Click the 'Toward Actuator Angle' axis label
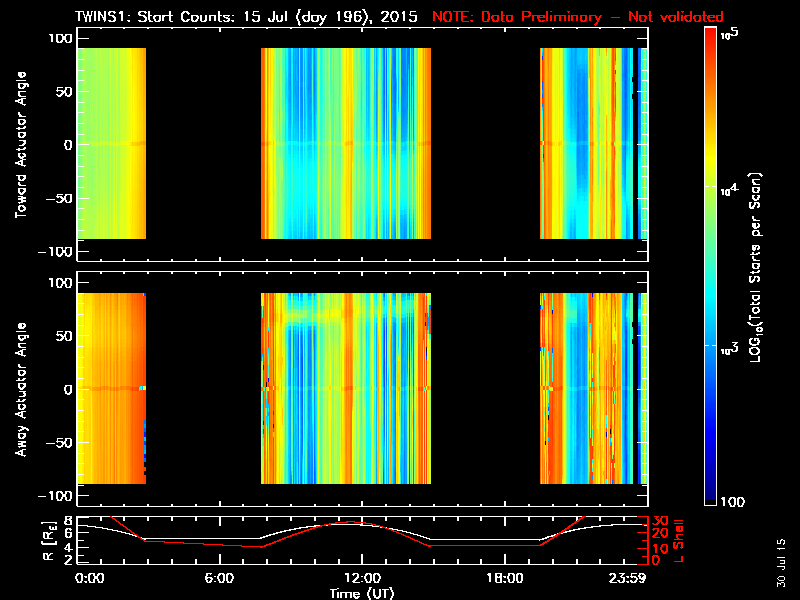The width and height of the screenshot is (800, 600). point(21,144)
